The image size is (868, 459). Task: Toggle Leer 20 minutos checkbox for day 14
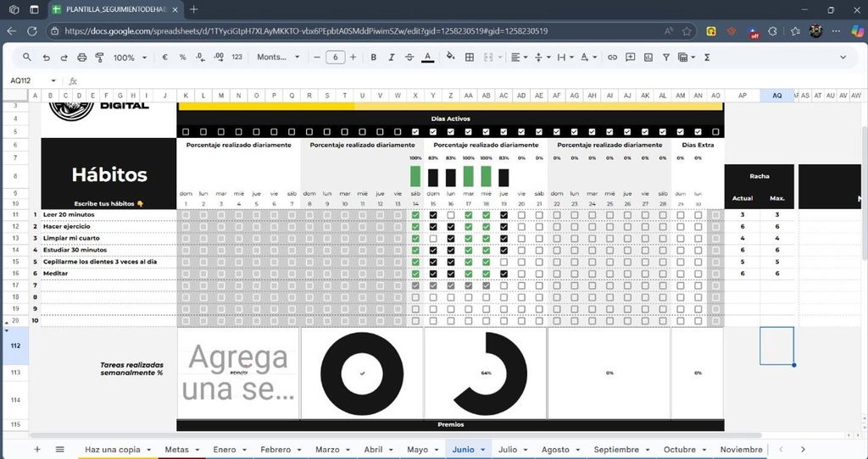click(x=415, y=214)
